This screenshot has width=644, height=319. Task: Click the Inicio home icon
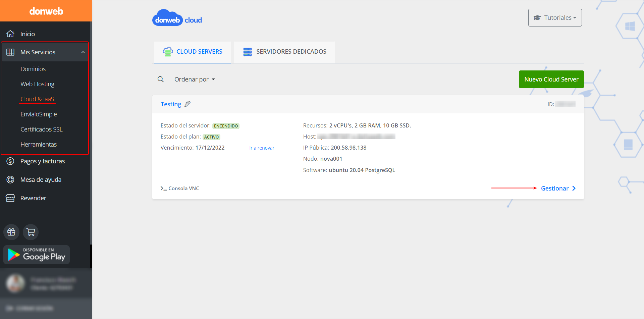(10, 34)
